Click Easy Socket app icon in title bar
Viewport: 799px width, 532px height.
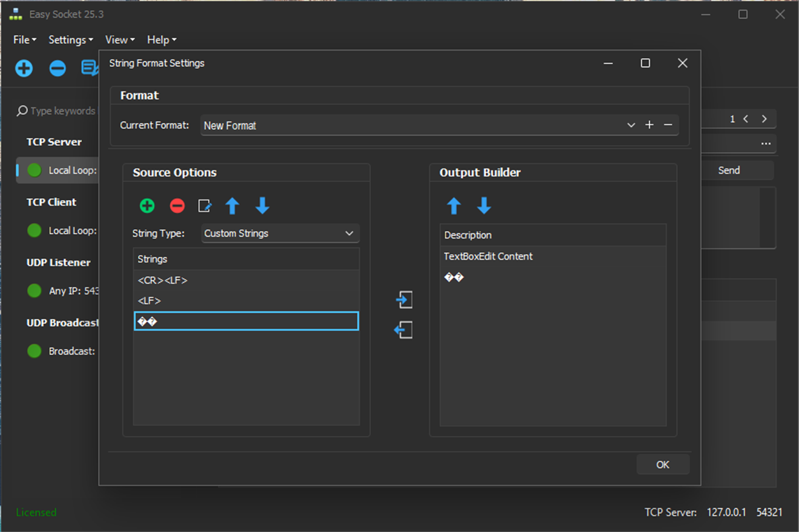[16, 14]
